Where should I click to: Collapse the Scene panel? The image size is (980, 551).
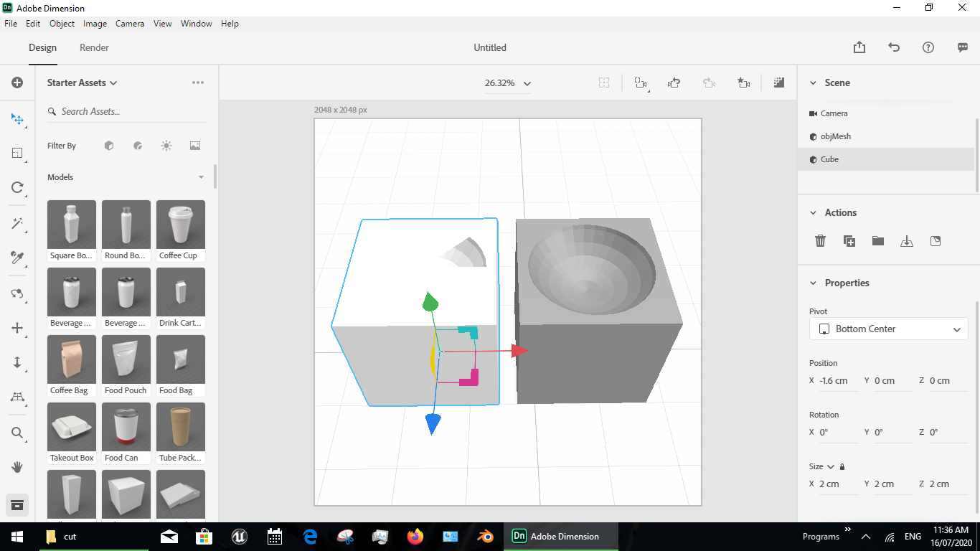(813, 83)
